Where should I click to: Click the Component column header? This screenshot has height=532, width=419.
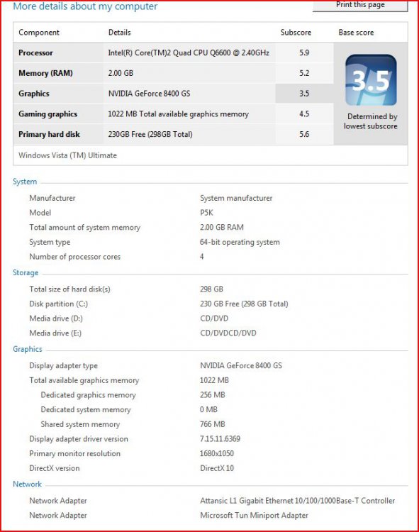tap(39, 33)
